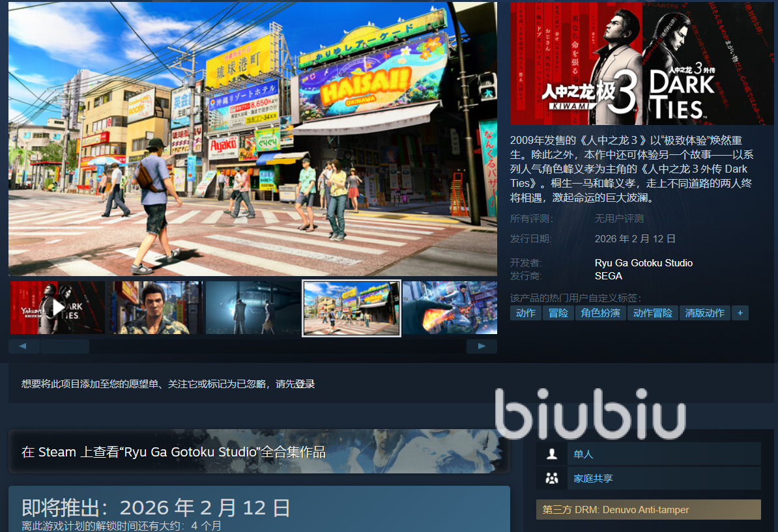Open SEGA publisher link
The image size is (778, 532).
pos(608,276)
